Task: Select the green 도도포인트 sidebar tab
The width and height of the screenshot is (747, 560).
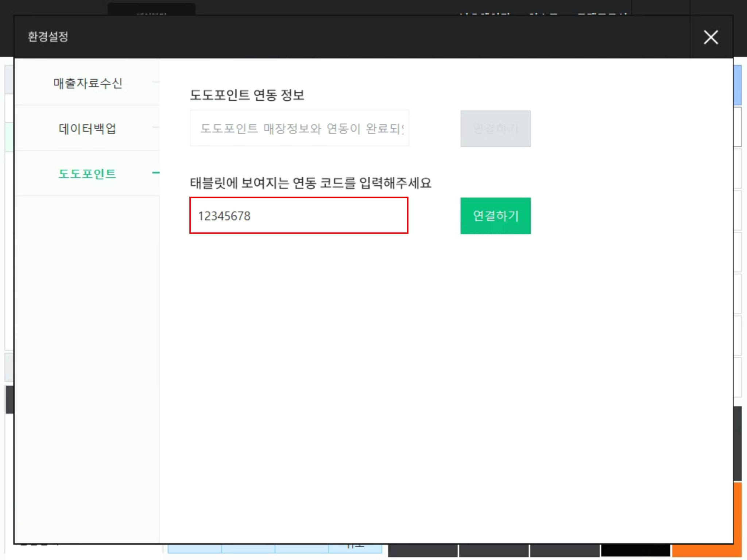Action: click(88, 174)
